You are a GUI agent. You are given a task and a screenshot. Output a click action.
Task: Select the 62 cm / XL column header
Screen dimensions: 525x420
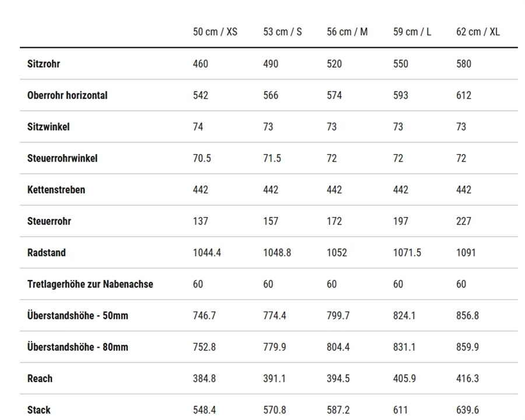(478, 32)
